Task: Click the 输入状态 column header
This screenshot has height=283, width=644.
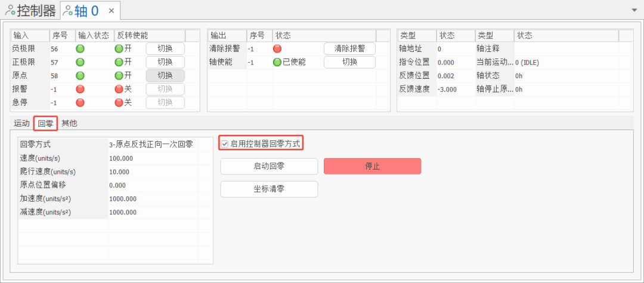Action: tap(94, 36)
